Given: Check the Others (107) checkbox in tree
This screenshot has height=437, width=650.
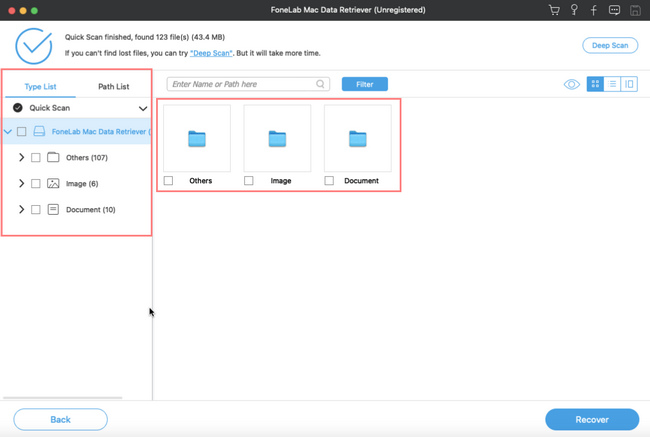Looking at the screenshot, I should pos(36,158).
